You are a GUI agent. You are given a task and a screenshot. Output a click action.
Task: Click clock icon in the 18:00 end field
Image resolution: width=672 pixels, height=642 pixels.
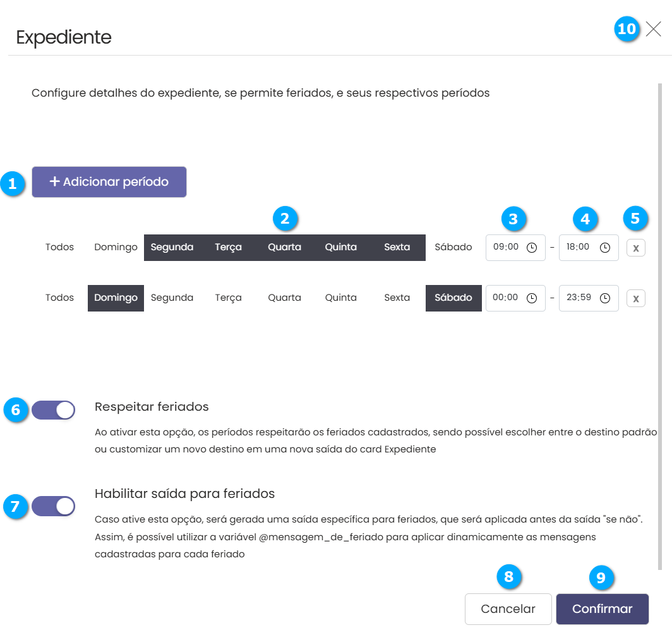(605, 248)
